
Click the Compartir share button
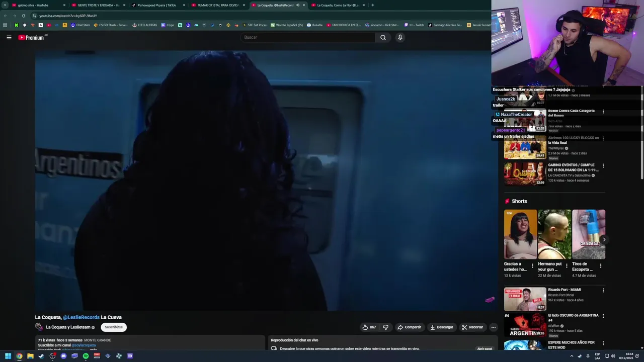click(409, 327)
